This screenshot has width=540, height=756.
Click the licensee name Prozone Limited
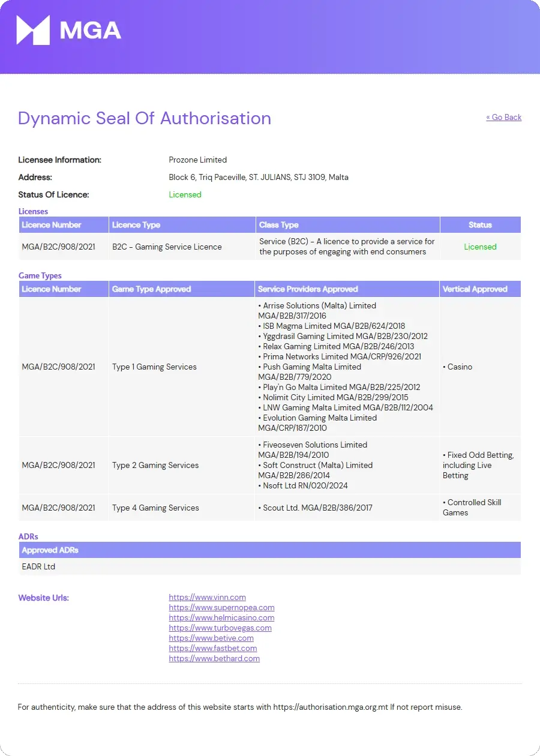click(198, 160)
